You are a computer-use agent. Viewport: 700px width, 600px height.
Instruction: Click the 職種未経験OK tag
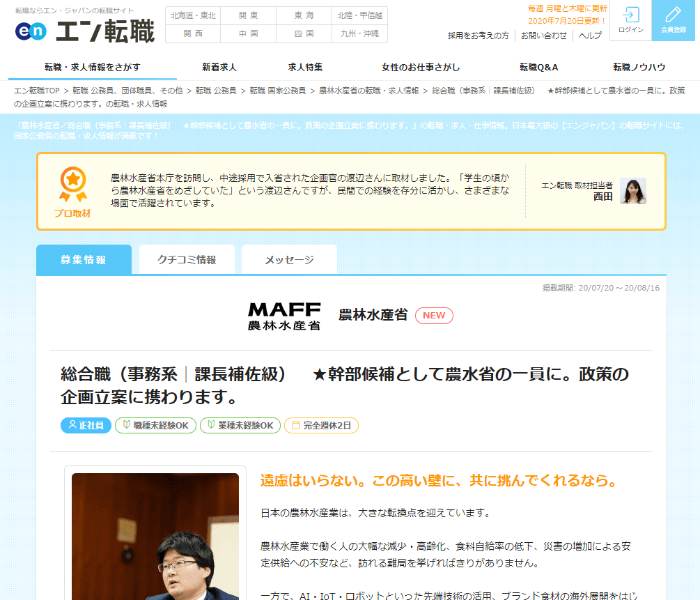(x=156, y=425)
